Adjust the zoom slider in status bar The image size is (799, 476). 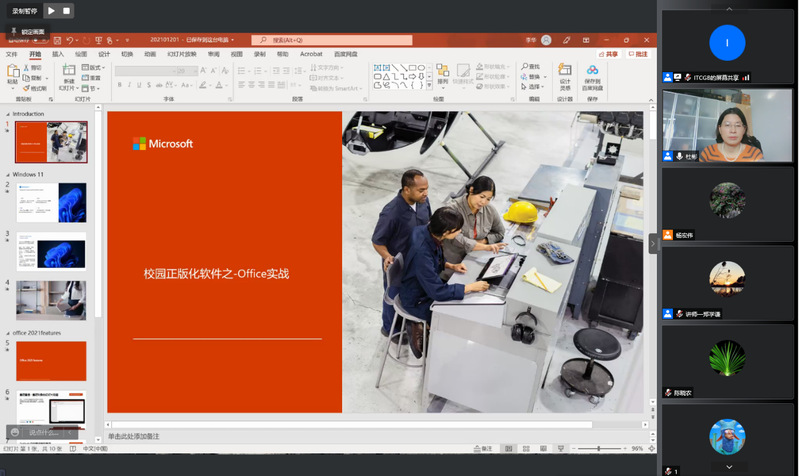coord(600,449)
